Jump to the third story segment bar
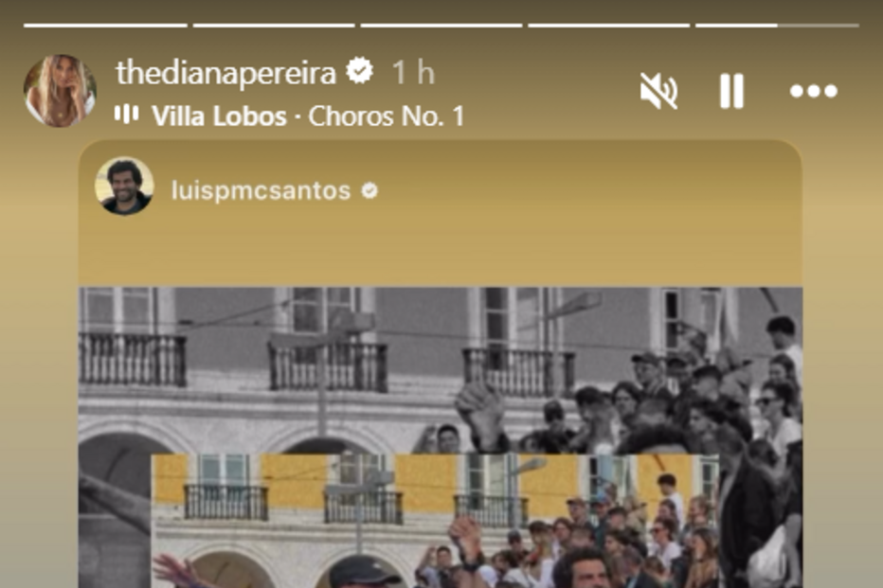This screenshot has width=883, height=588. tap(441, 26)
